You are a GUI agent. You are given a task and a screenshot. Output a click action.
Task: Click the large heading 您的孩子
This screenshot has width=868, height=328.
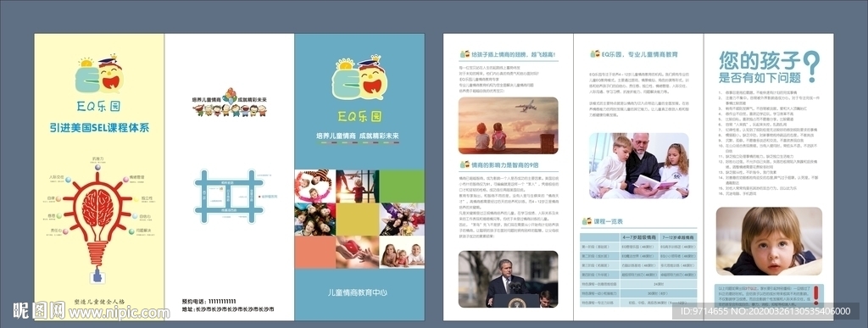(759, 60)
